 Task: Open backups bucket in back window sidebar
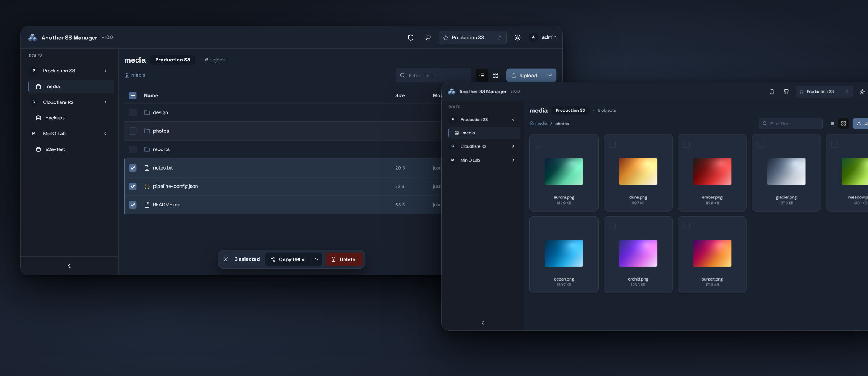pyautogui.click(x=71, y=118)
